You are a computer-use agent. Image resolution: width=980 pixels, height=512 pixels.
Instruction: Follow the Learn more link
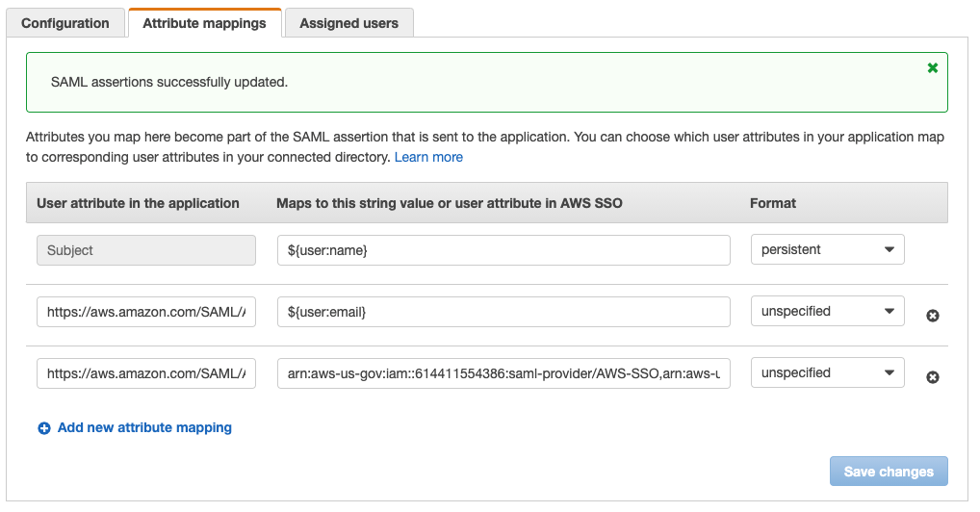(x=428, y=157)
